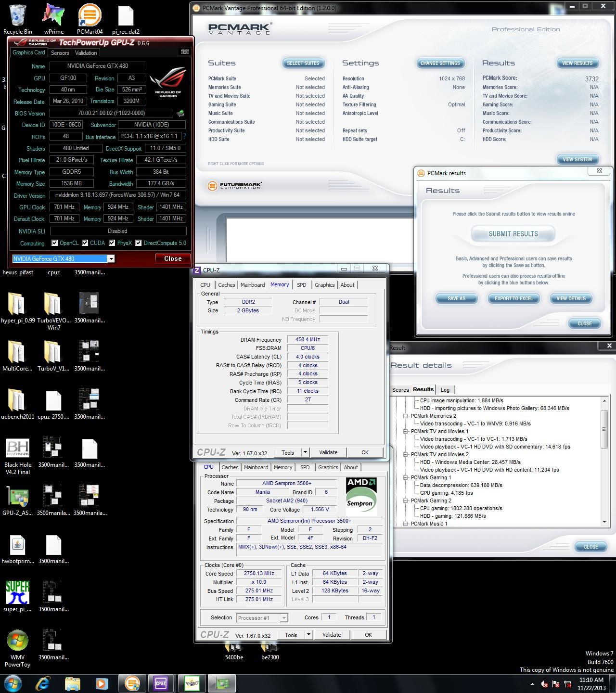Viewport: 616px width, 693px height.
Task: Open the Graphics tab in lower CPU-Z
Action: pos(328,467)
